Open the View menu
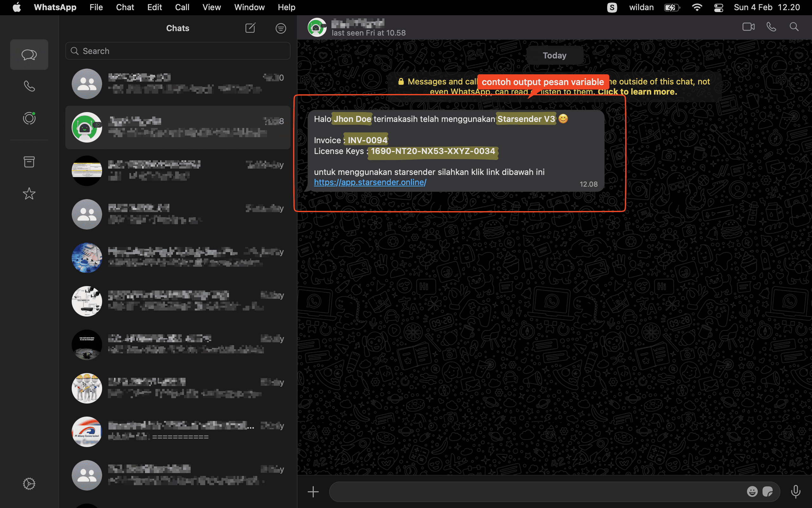 click(x=211, y=7)
